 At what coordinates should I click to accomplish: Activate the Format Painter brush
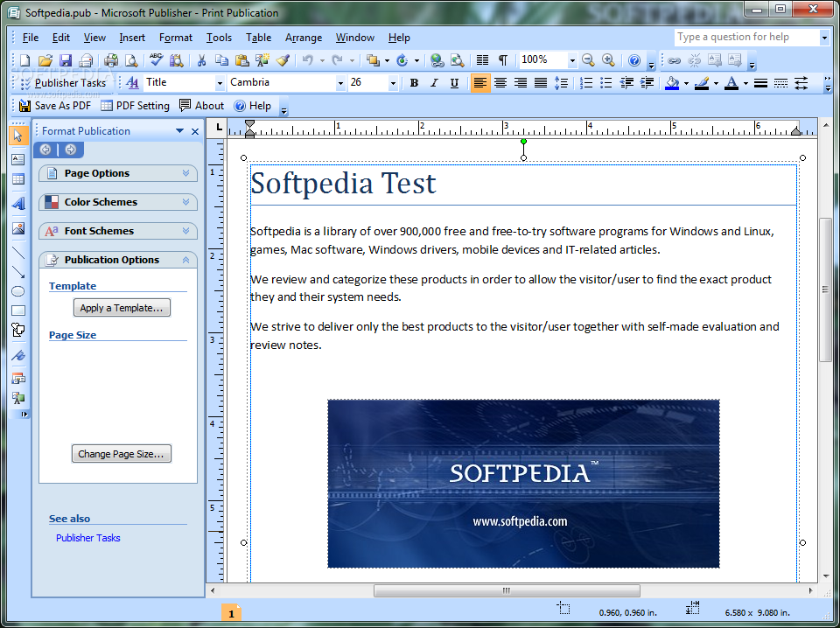tap(283, 60)
